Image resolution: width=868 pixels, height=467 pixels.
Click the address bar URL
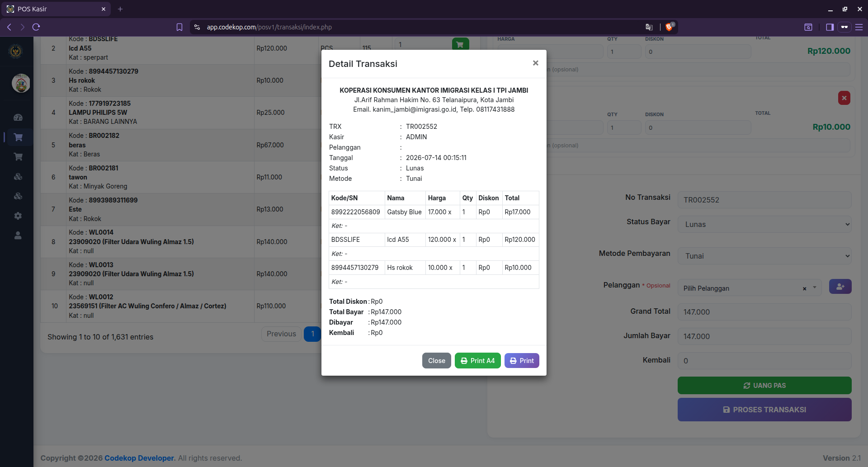269,27
